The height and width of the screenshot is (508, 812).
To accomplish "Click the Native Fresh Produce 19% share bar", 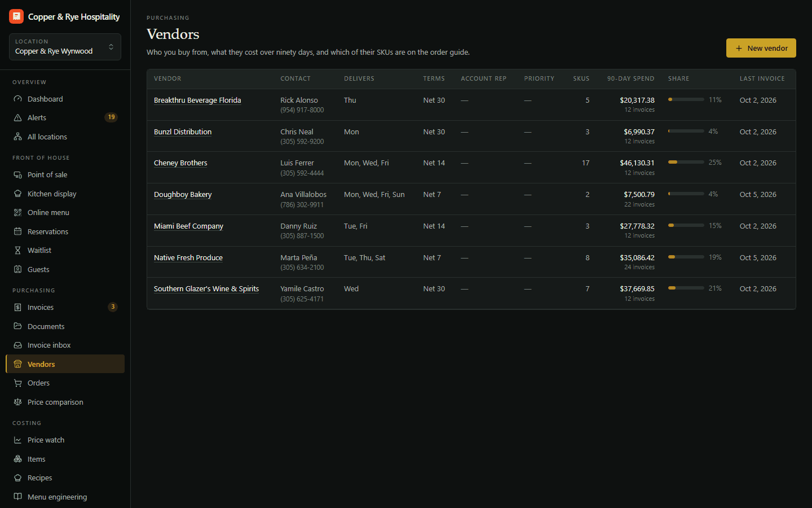I will pyautogui.click(x=686, y=257).
